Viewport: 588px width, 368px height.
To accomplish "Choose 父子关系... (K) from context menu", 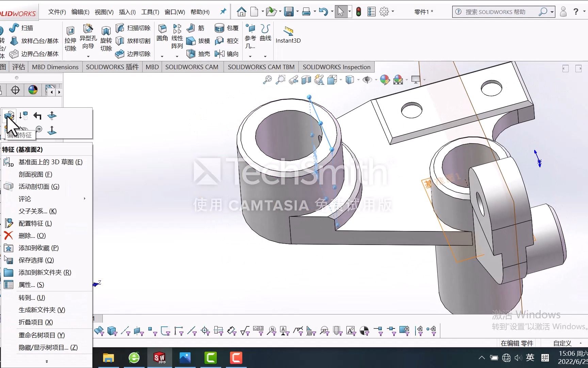I will [47, 211].
